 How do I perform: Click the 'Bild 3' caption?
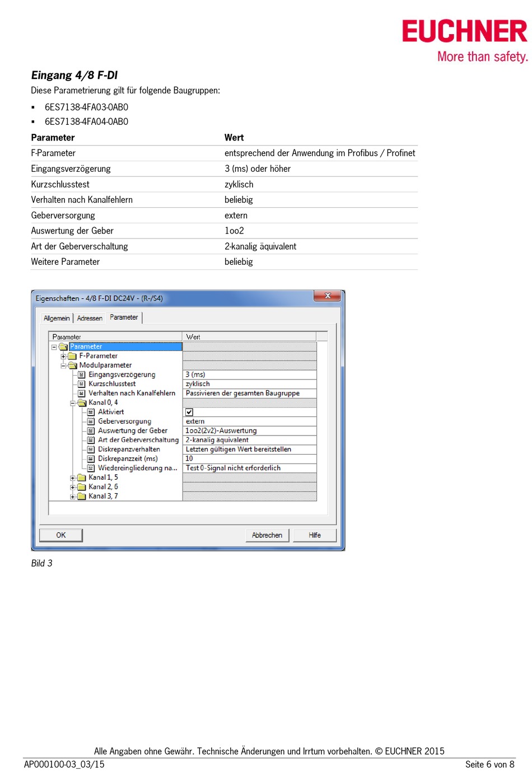point(41,563)
